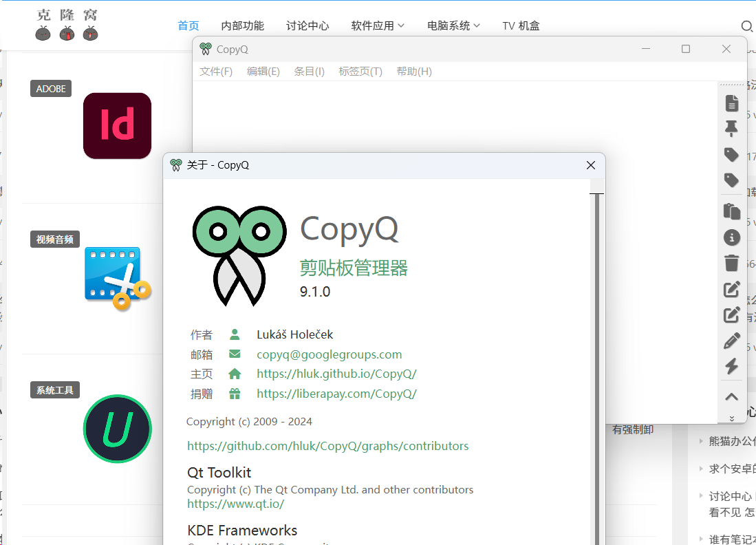This screenshot has height=545, width=756.
Task: Open the 文件(F) menu in CopyQ
Action: pos(216,72)
